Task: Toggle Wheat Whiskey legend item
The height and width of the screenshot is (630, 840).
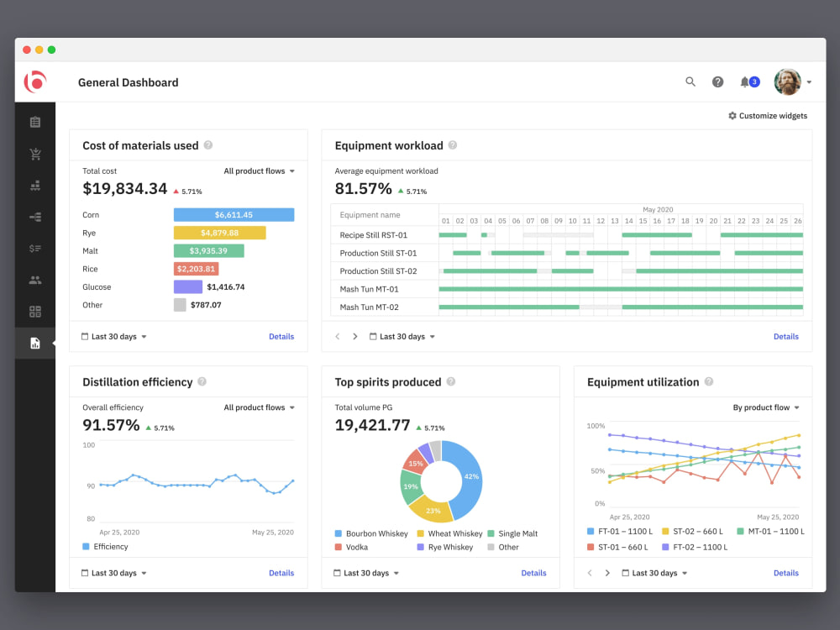Action: (x=449, y=533)
